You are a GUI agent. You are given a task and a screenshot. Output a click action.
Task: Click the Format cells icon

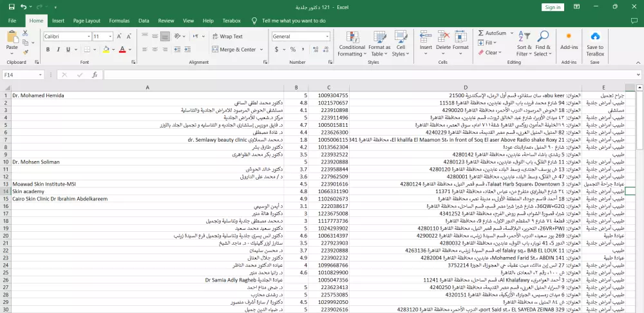pyautogui.click(x=461, y=37)
